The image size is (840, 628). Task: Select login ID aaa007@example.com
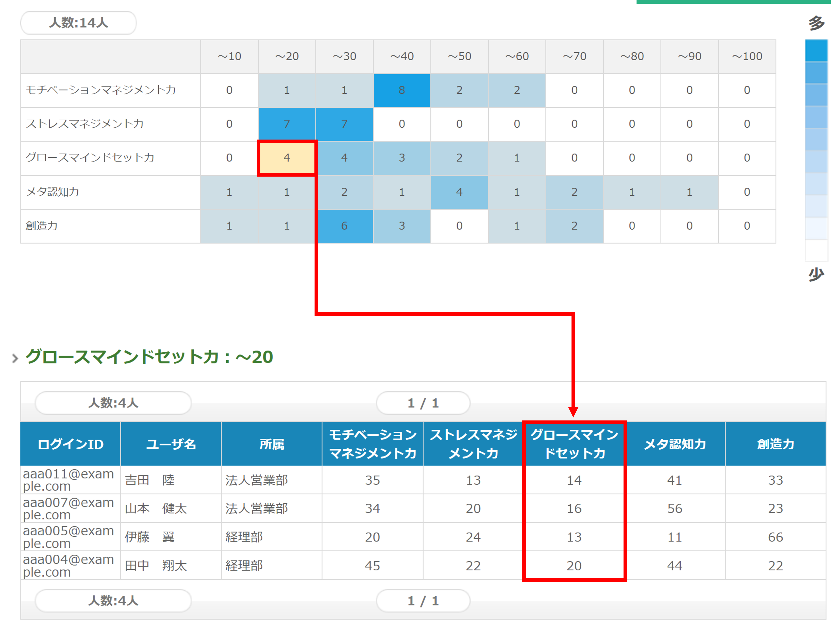(x=68, y=509)
